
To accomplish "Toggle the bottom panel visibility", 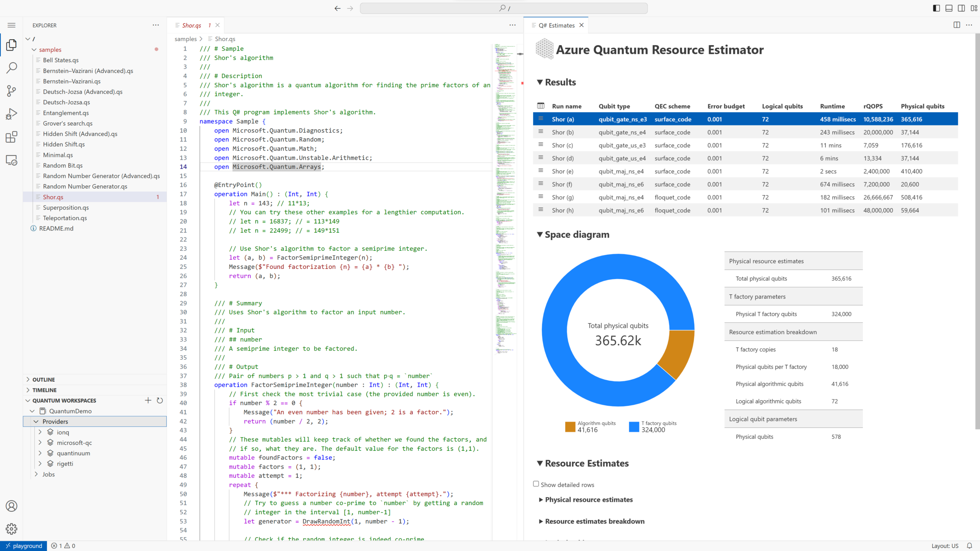I will (948, 8).
